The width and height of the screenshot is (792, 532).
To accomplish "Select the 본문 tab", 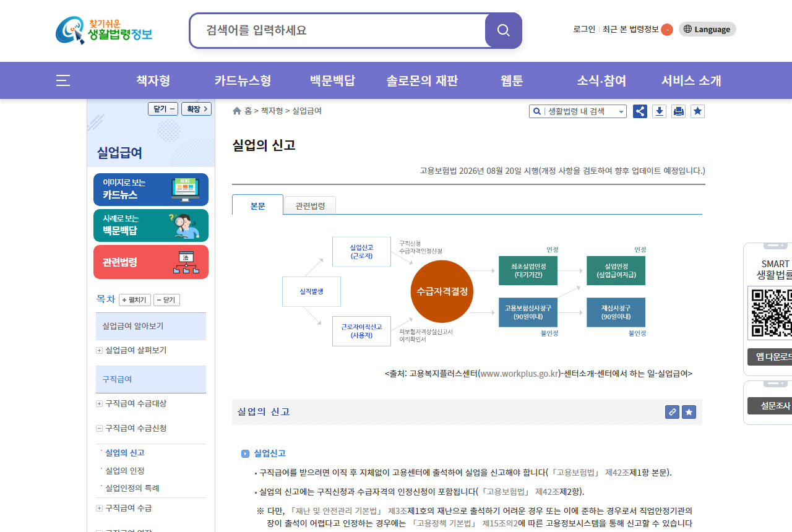I will [x=257, y=205].
